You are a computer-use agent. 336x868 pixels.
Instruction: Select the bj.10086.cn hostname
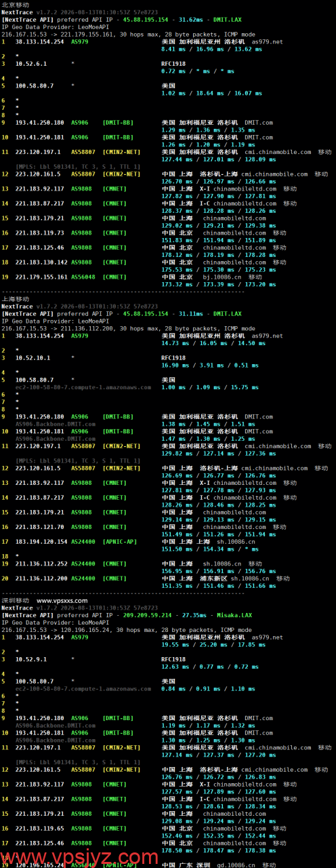(219, 277)
